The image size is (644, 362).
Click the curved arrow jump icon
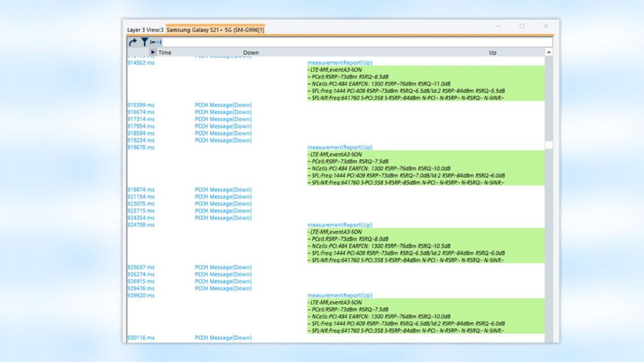133,42
